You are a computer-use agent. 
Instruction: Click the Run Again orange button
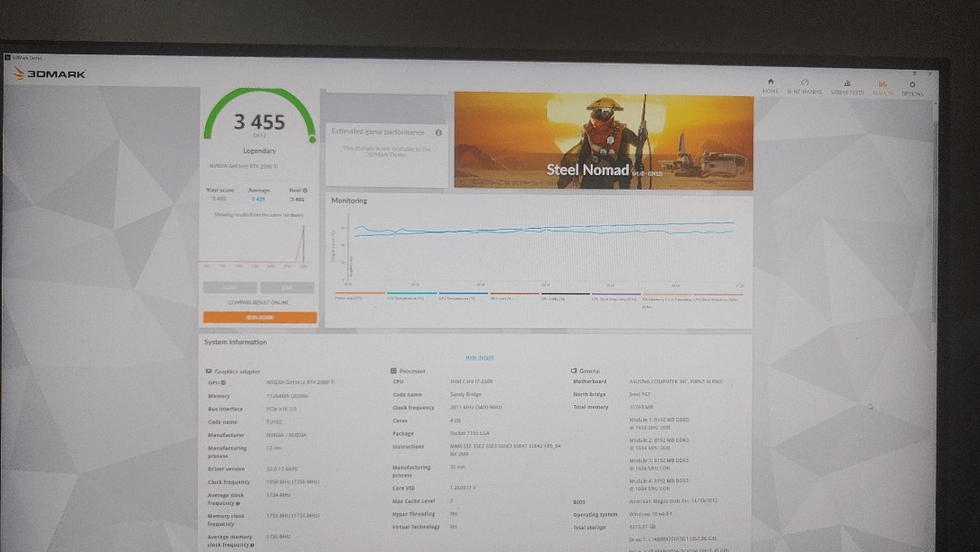point(260,318)
